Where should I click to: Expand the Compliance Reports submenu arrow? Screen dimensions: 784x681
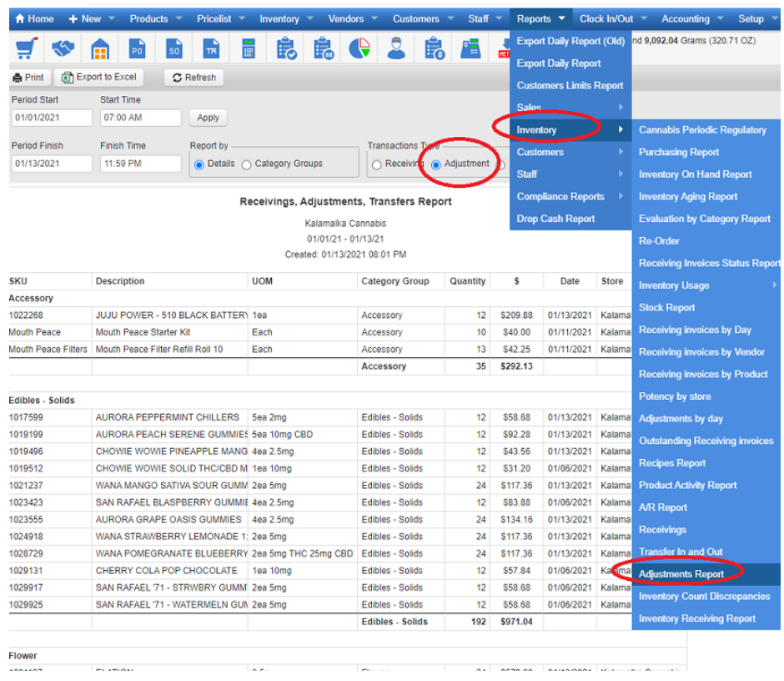(621, 196)
